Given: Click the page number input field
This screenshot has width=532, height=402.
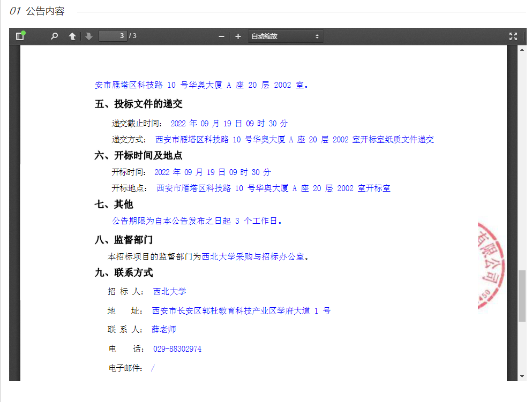Looking at the screenshot, I should coord(113,36).
